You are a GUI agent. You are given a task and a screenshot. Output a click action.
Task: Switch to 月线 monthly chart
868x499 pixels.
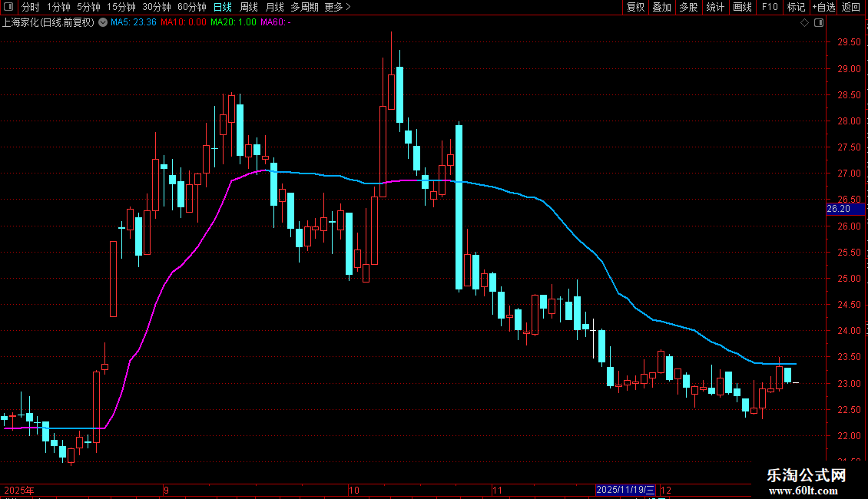[x=274, y=7]
